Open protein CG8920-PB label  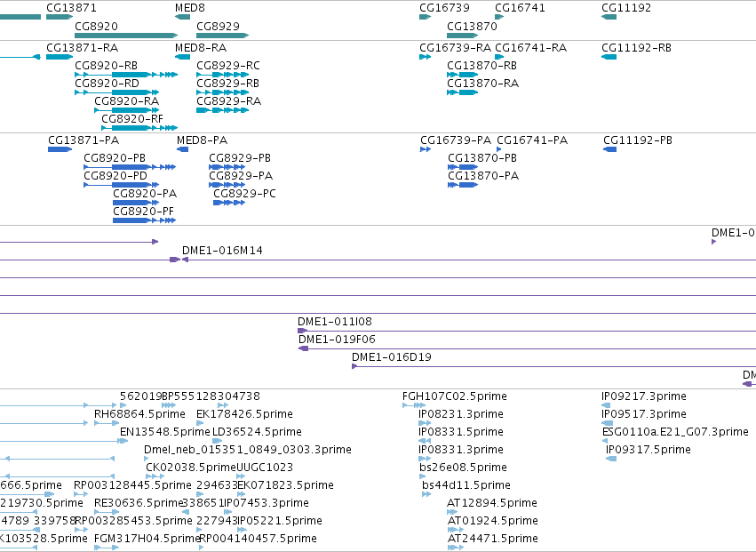[115, 158]
